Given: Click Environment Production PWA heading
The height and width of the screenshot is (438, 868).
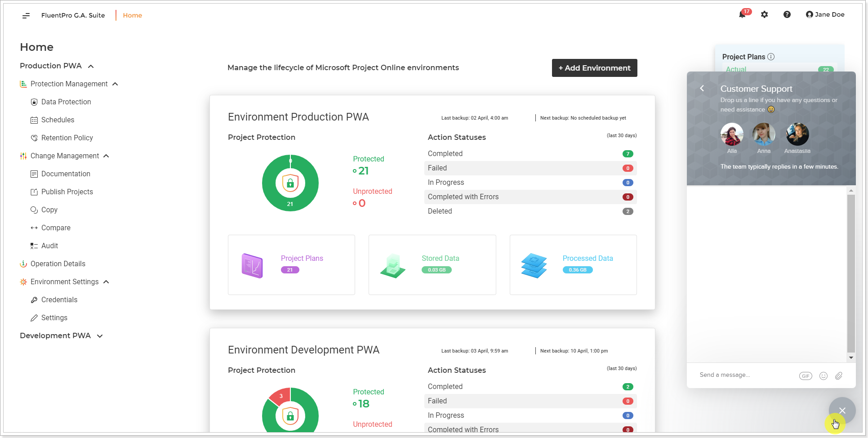Looking at the screenshot, I should pyautogui.click(x=298, y=117).
